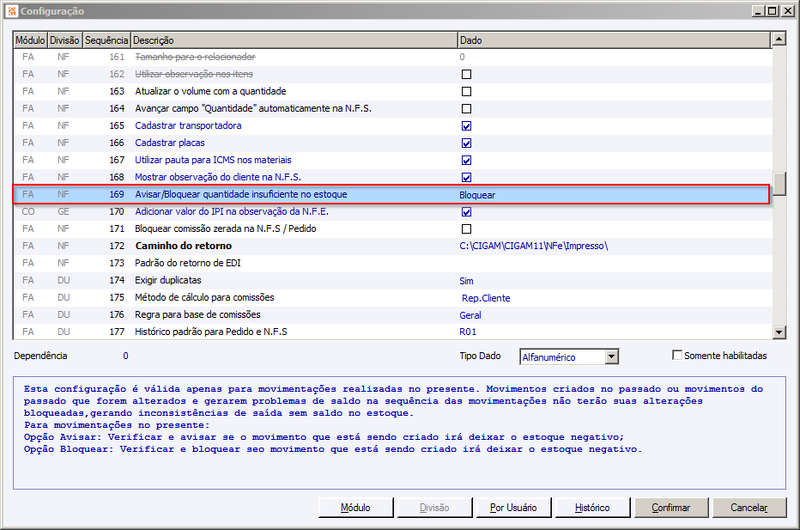Toggle Adicionar valor do IPI checkbox
Viewport: 800px width, 530px height.
coord(466,212)
